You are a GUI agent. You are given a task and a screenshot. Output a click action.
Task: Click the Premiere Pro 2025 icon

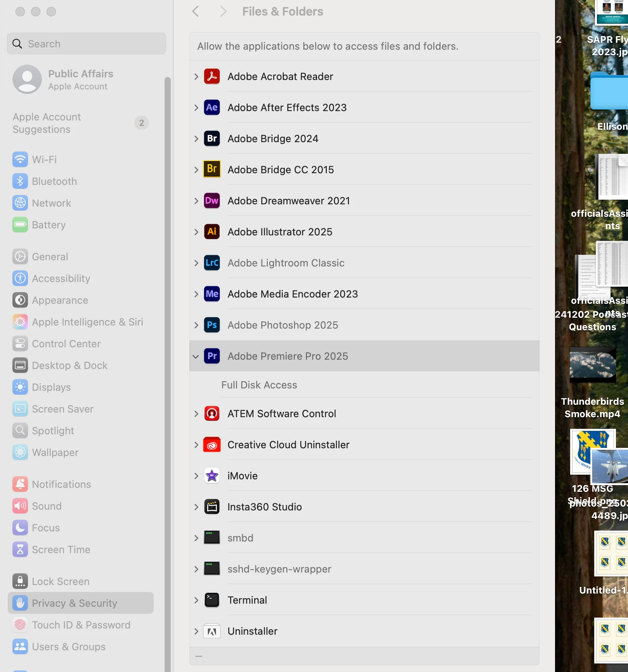tap(212, 356)
